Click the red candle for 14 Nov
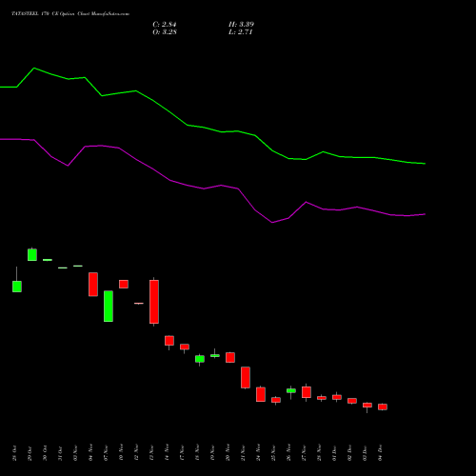The width and height of the screenshot is (476, 476). pyautogui.click(x=169, y=341)
